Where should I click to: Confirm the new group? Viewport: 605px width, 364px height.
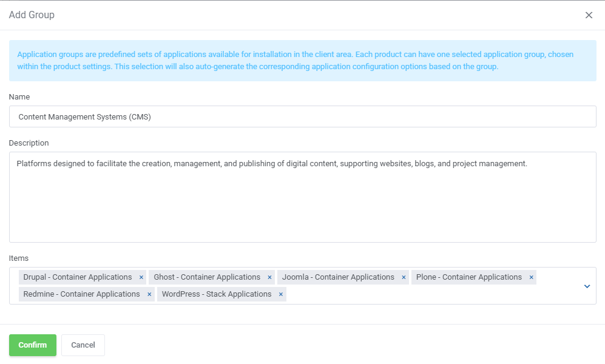[33, 345]
